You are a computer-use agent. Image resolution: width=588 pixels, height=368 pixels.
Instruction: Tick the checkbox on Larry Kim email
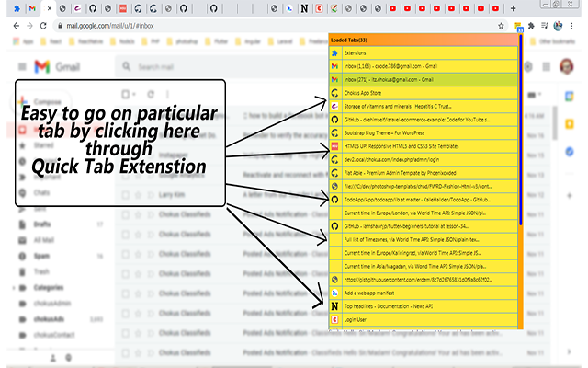[x=126, y=195]
